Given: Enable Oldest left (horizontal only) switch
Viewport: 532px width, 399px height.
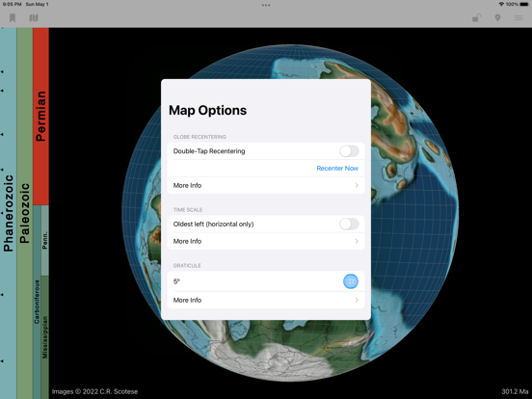Looking at the screenshot, I should [349, 224].
